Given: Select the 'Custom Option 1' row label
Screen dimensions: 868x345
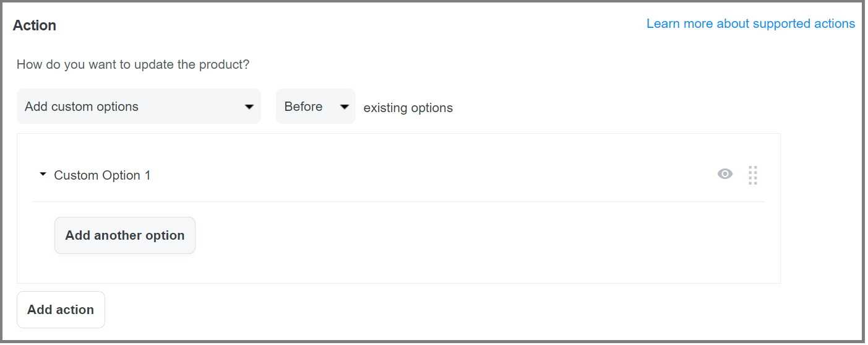Looking at the screenshot, I should [102, 175].
